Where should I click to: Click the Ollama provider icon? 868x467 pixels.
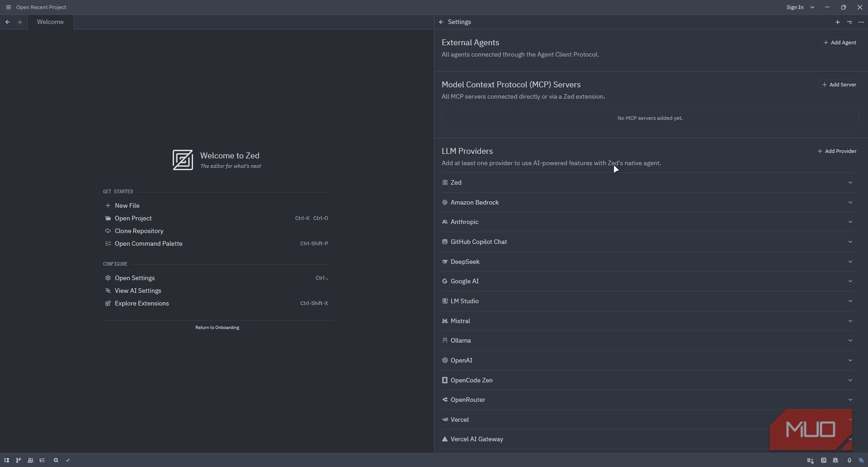click(x=445, y=341)
